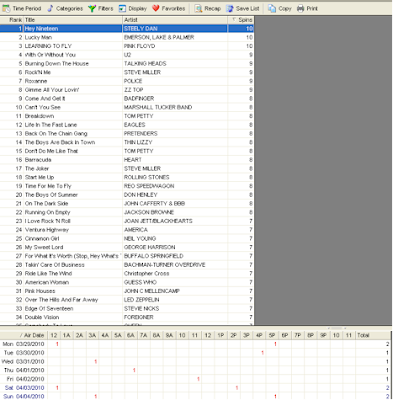Click the Display options icon
This screenshot has height=400, width=393.
(x=122, y=8)
